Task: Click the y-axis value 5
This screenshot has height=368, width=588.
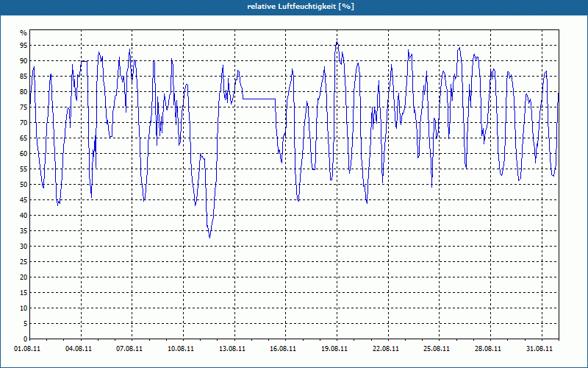Action: 25,324
